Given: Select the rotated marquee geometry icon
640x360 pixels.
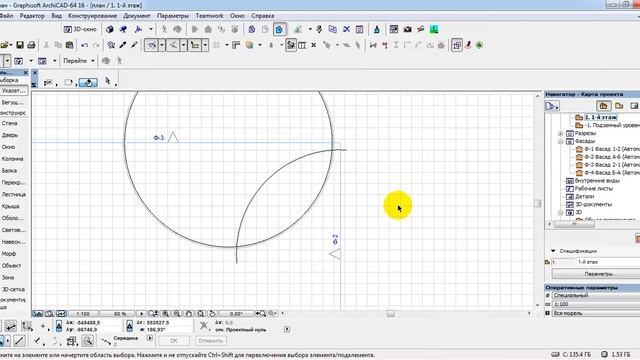Looking at the screenshot, I should pyautogui.click(x=88, y=82).
